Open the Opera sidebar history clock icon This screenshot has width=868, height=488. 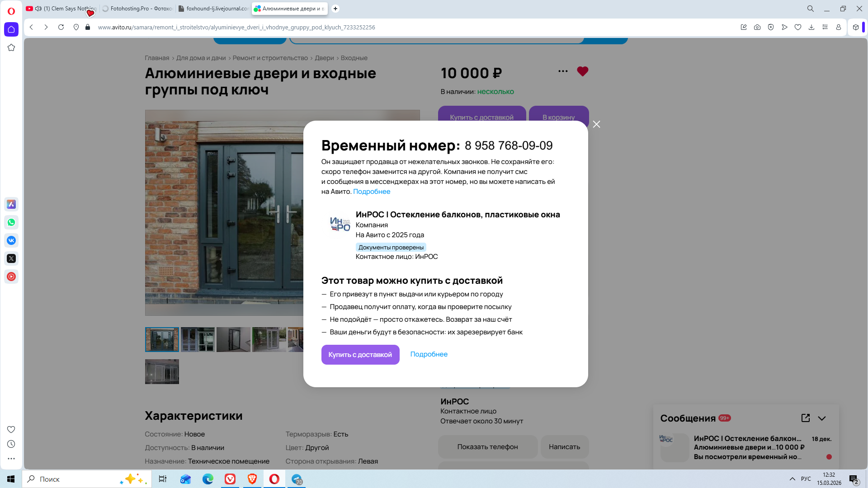(x=11, y=444)
